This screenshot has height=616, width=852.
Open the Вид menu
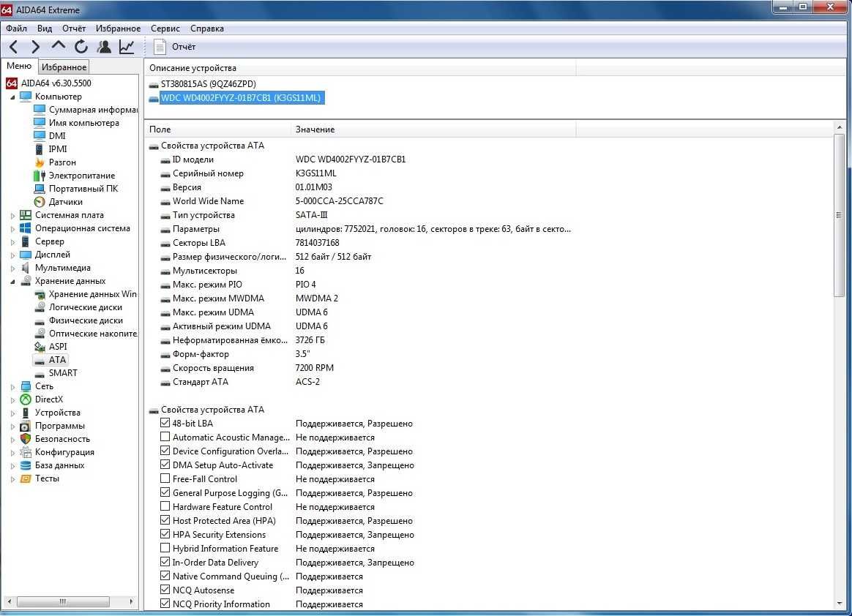45,29
